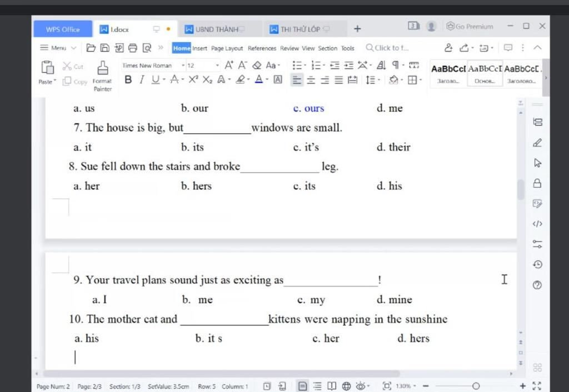Click the Save icon in quick toolbar
Viewport: 569px width, 392px height.
104,48
